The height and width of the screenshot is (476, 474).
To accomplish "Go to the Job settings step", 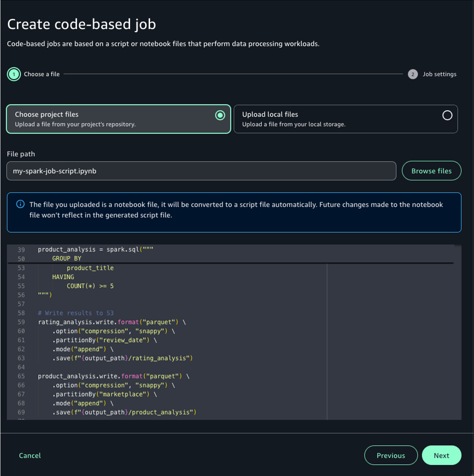I will tap(439, 74).
